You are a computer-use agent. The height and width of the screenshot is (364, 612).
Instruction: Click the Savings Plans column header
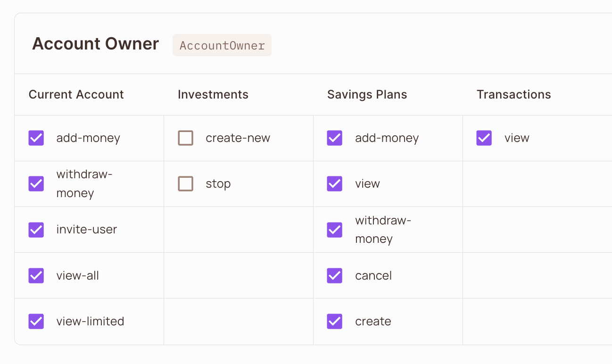pos(367,95)
